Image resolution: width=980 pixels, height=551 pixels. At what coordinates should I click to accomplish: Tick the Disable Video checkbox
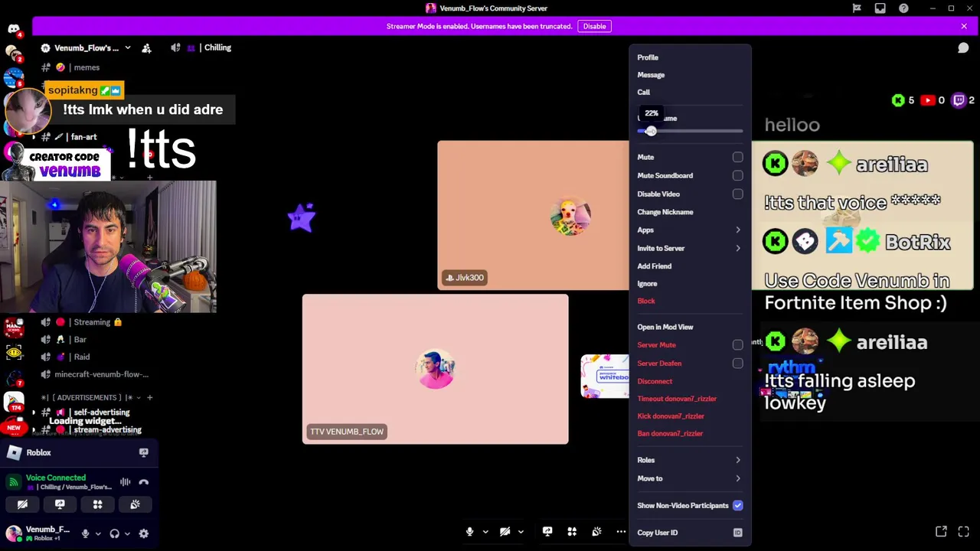click(737, 194)
